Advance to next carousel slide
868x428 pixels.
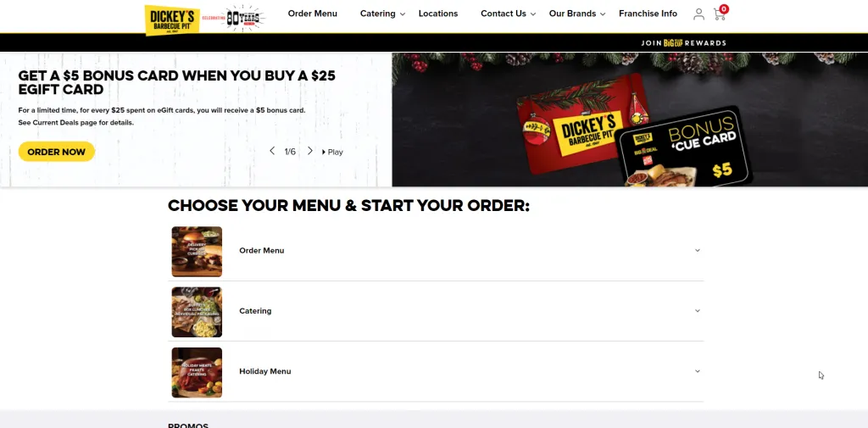coord(310,151)
